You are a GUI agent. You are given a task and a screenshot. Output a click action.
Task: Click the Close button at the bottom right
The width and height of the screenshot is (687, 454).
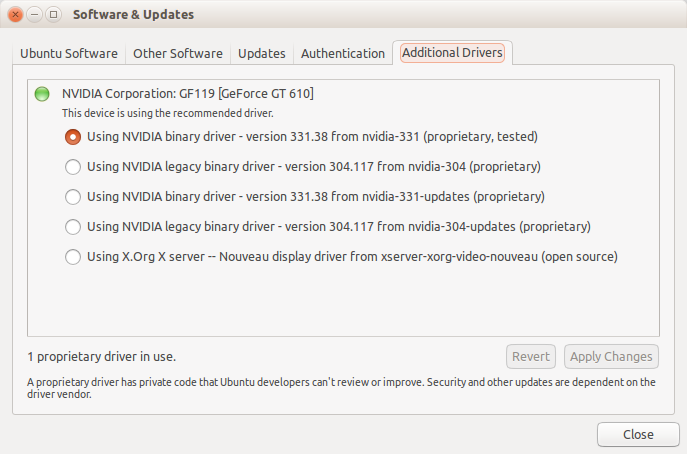pyautogui.click(x=638, y=434)
